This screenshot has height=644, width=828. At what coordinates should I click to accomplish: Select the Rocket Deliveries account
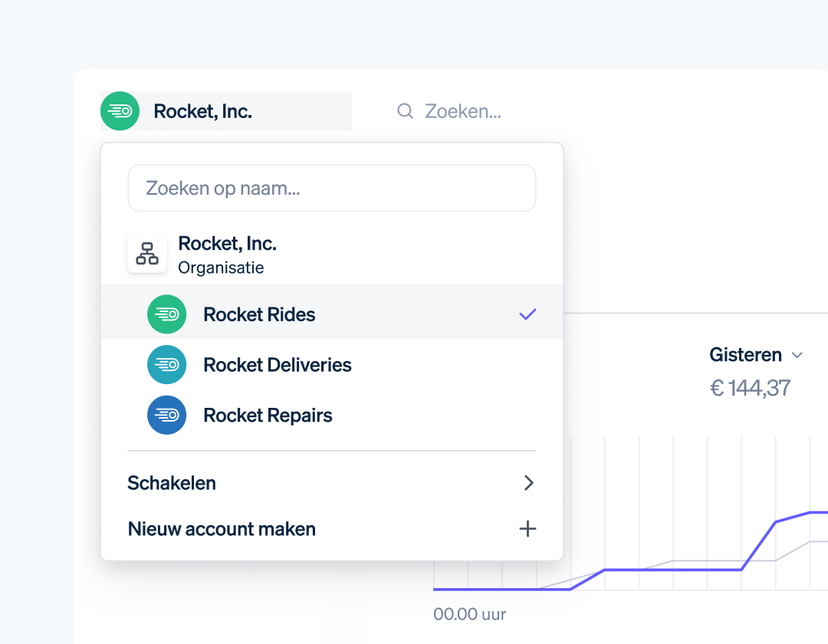click(x=278, y=365)
